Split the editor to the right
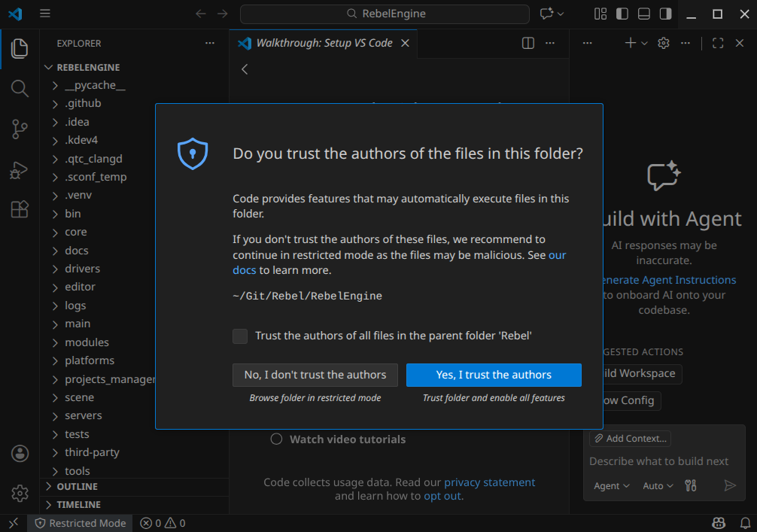This screenshot has width=757, height=532. point(528,43)
